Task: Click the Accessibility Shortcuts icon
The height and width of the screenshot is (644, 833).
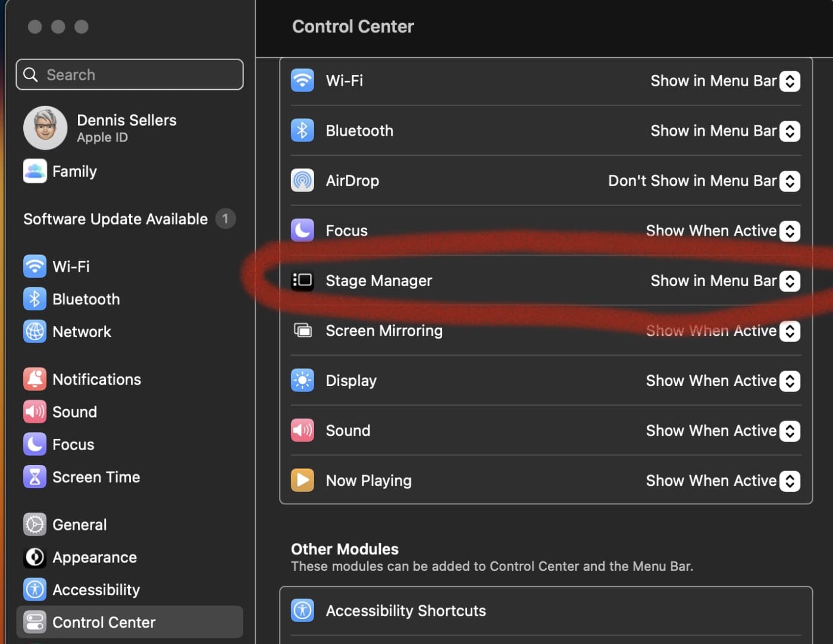Action: (x=302, y=610)
